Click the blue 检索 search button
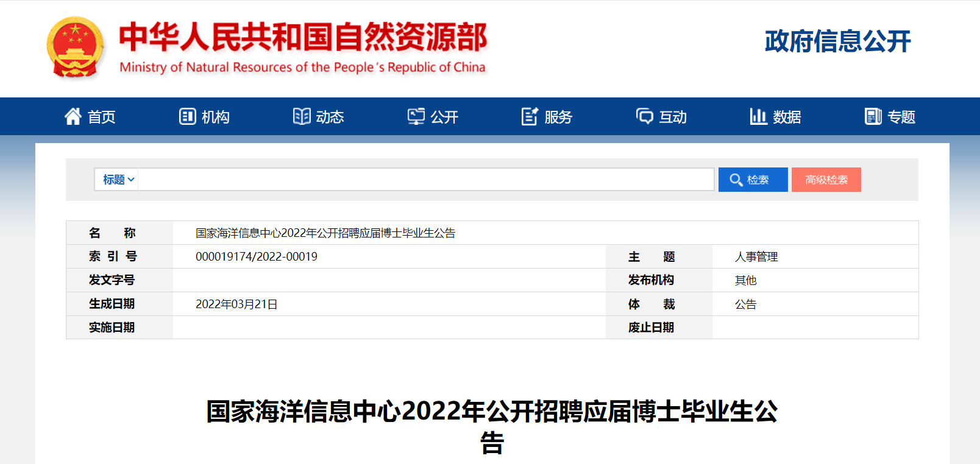Image resolution: width=980 pixels, height=464 pixels. [753, 180]
